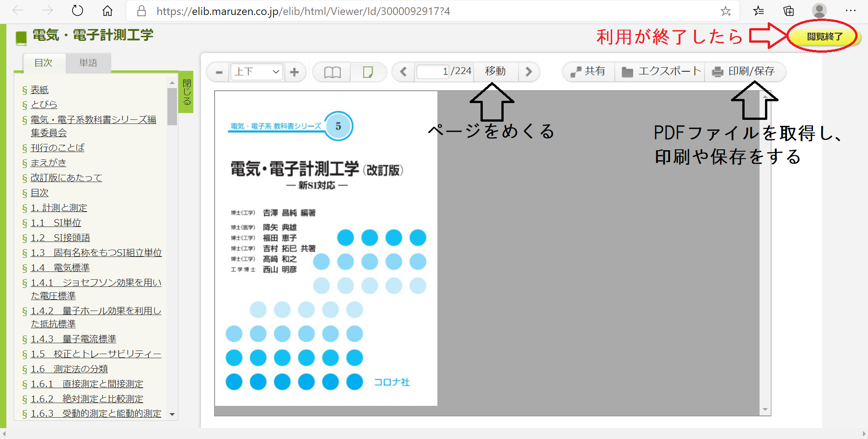Open the favorites list icon
868x439 pixels.
tap(758, 11)
